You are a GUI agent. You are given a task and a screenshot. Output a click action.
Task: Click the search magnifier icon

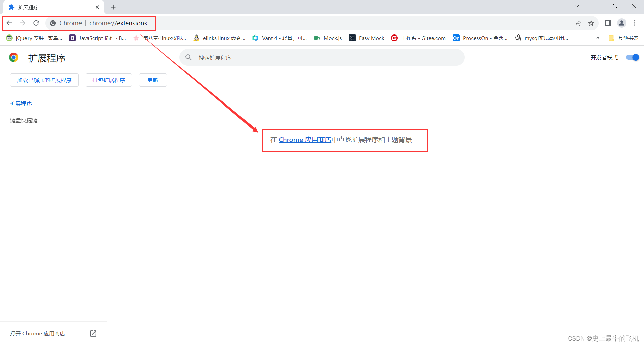click(x=189, y=57)
